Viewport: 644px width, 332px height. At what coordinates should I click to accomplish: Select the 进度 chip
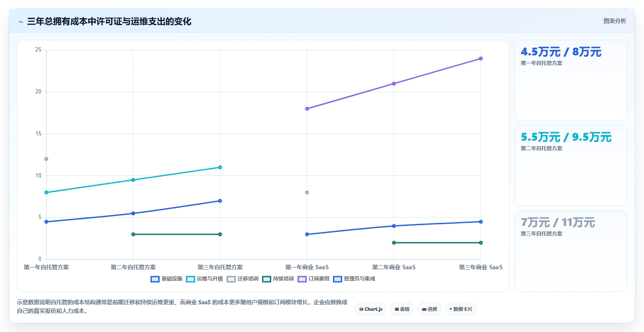(x=429, y=309)
